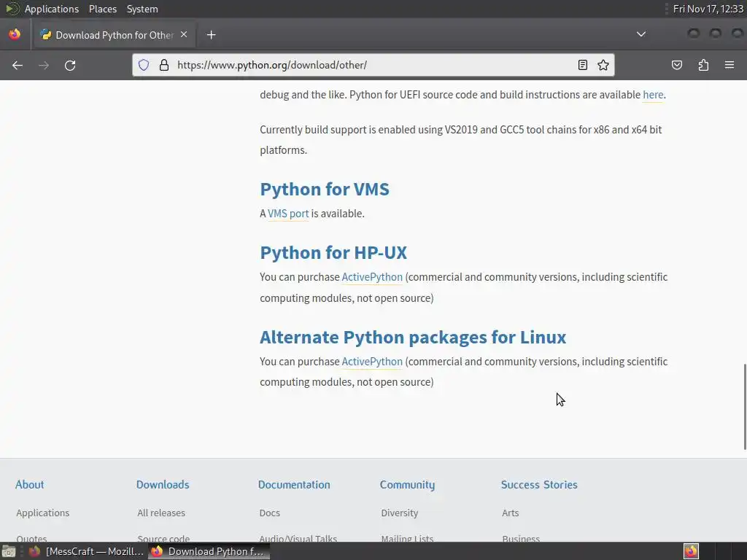
Task: Open the About footer section
Action: click(x=29, y=485)
